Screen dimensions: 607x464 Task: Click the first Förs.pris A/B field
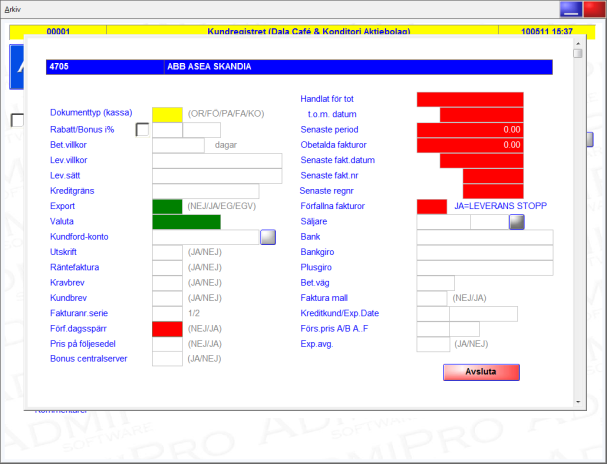[x=433, y=329]
